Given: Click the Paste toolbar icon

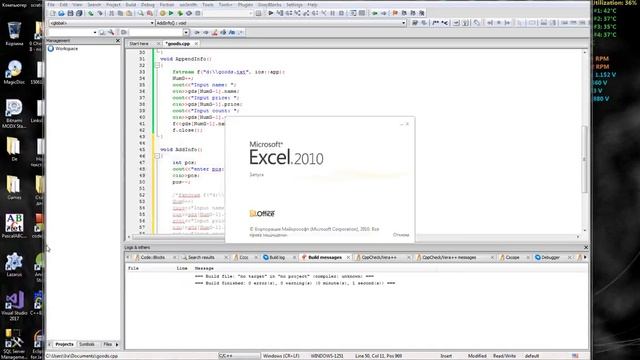Looking at the screenshot, I should point(129,13).
